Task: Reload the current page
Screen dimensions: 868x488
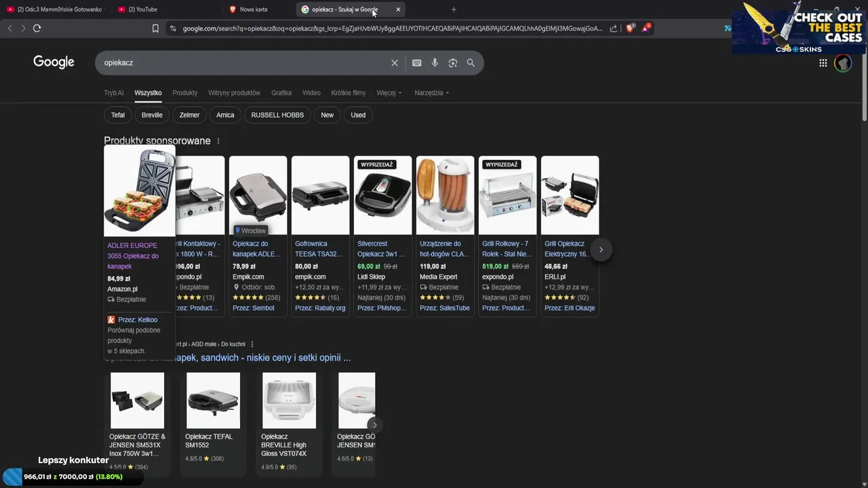Action: pyautogui.click(x=37, y=28)
